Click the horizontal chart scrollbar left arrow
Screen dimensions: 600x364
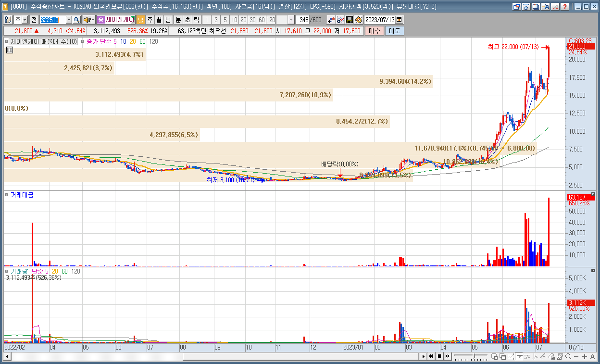[x=7, y=356]
